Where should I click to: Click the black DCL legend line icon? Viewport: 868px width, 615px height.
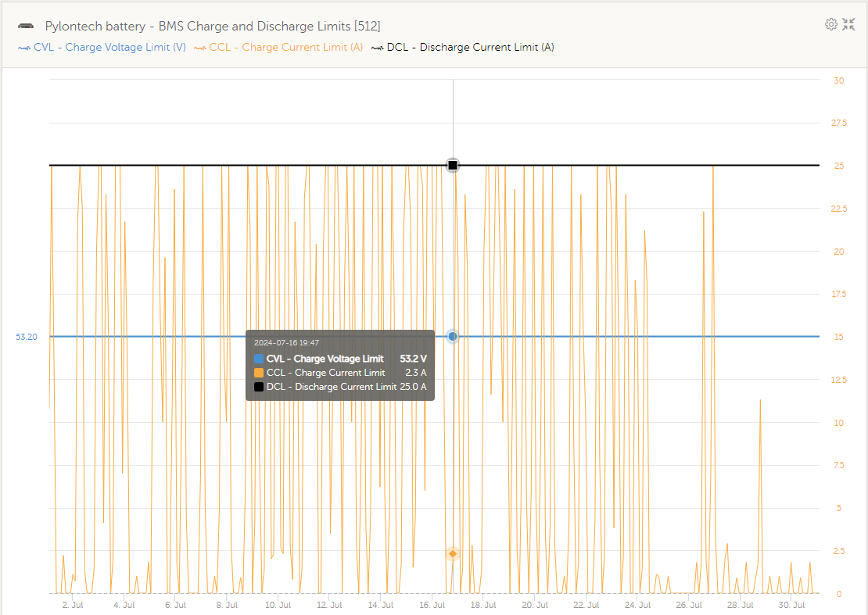click(x=377, y=48)
